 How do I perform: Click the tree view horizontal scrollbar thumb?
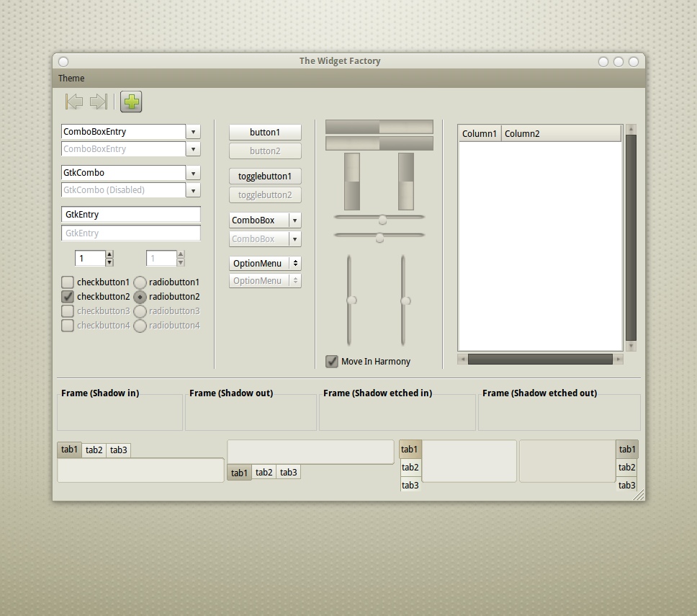[540, 359]
